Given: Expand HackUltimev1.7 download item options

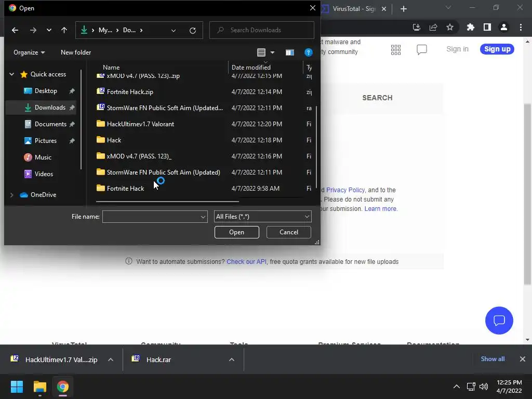Looking at the screenshot, I should 111,360.
